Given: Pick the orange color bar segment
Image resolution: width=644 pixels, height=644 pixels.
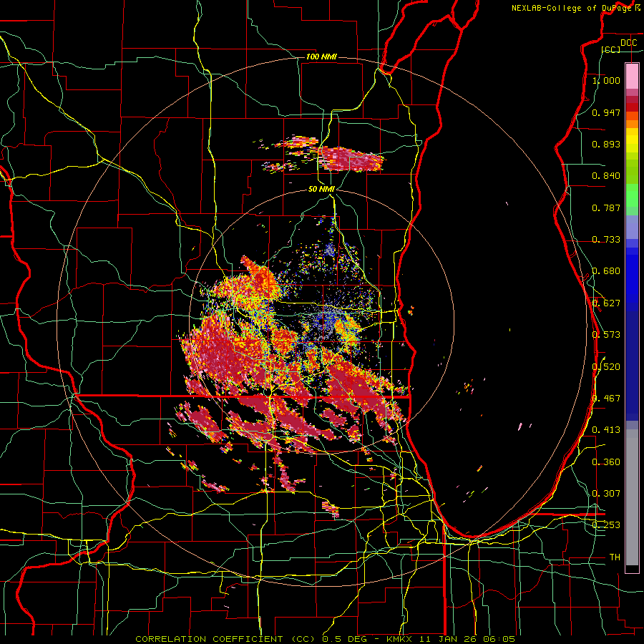Looking at the screenshot, I should click(632, 124).
